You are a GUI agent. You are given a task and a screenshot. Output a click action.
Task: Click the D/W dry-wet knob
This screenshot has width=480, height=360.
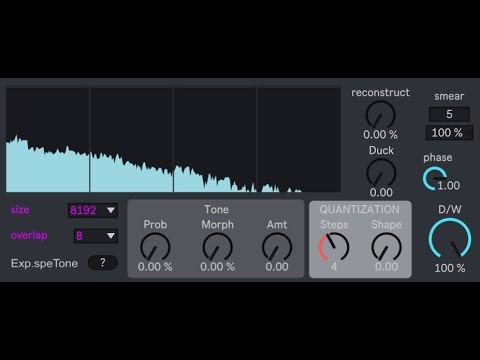[450, 238]
